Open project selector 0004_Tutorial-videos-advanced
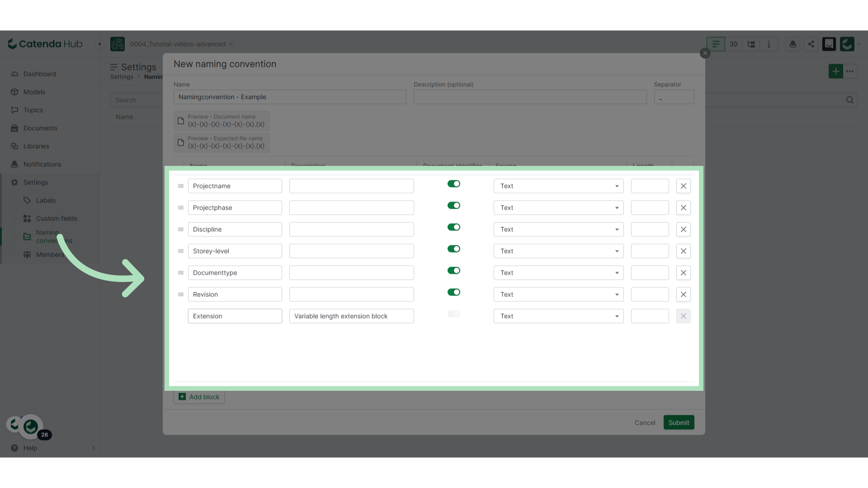This screenshot has width=868, height=488. [x=181, y=44]
